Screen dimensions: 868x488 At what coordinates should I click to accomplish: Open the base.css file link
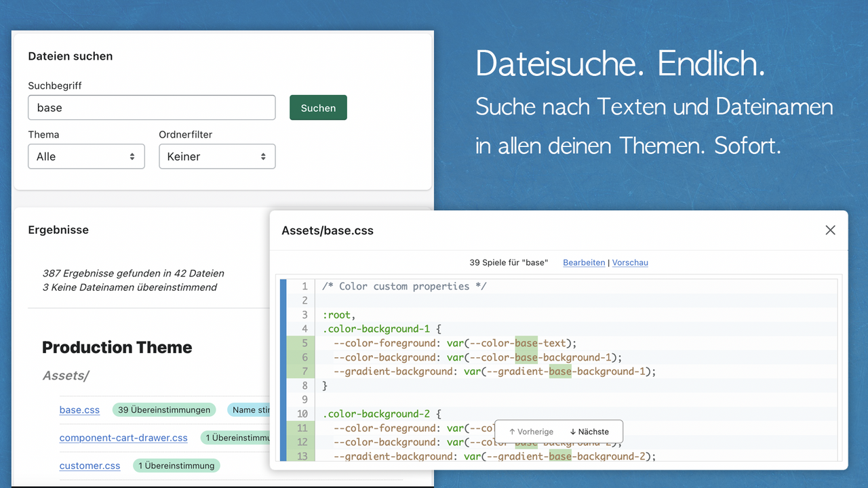tap(79, 410)
